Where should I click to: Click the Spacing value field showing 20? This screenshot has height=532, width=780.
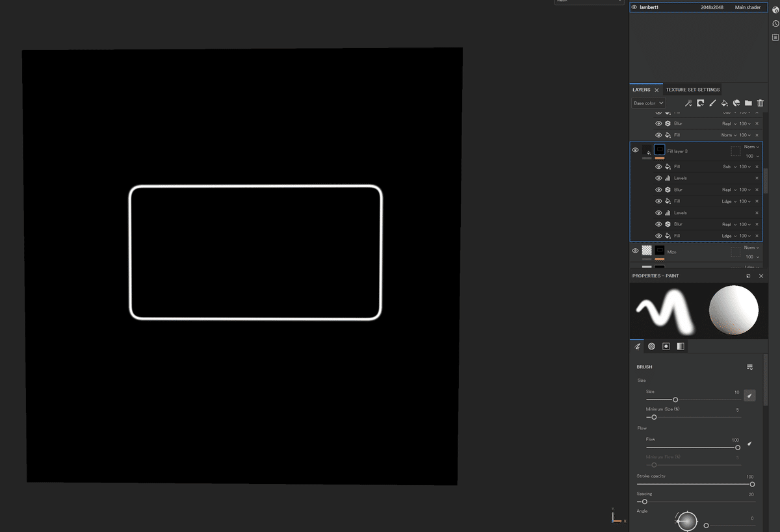[x=751, y=494]
